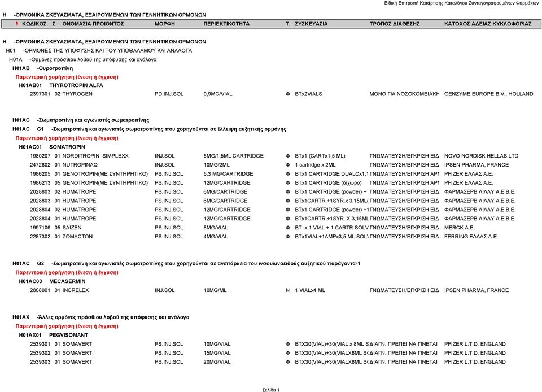Click 4MG/VIAL content in ZOMACTON row

pyautogui.click(x=216, y=237)
